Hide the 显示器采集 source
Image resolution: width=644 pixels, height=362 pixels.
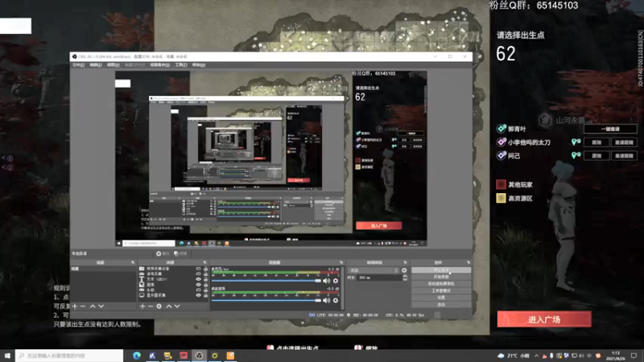coord(198,295)
